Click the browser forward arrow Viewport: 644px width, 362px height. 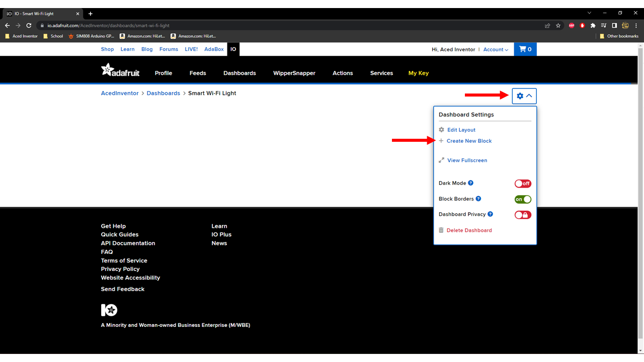[x=18, y=26]
